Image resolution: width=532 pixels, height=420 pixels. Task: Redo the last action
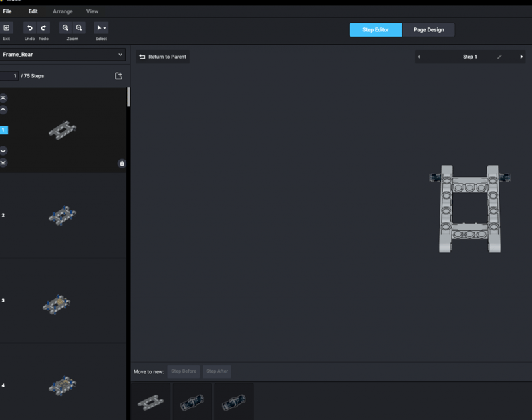tap(43, 28)
